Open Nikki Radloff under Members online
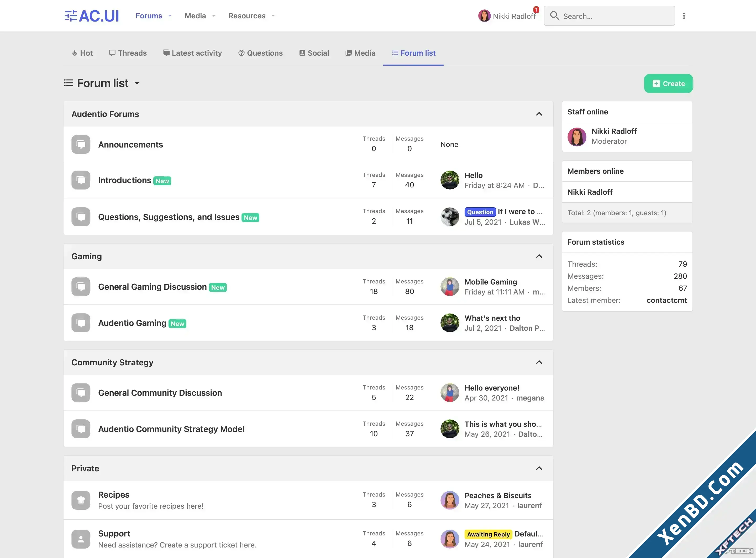 coord(590,192)
